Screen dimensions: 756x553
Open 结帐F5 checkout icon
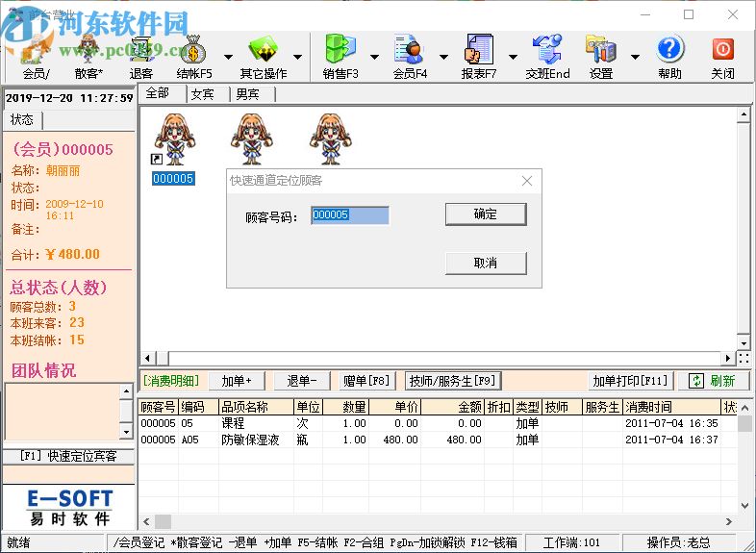194,58
